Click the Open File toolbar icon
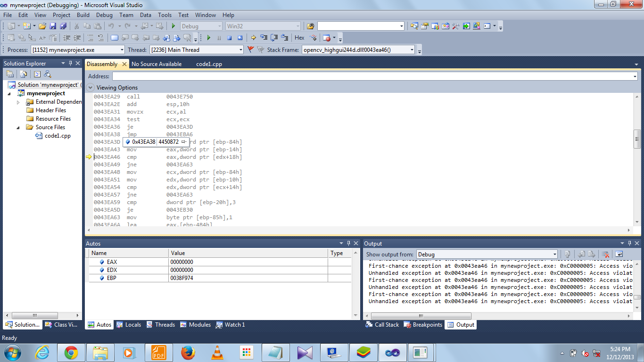Image resolution: width=644 pixels, height=362 pixels. tap(42, 26)
